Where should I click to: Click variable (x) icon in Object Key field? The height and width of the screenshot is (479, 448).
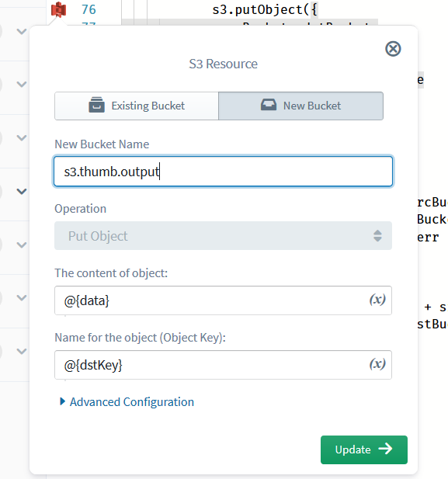tap(377, 364)
